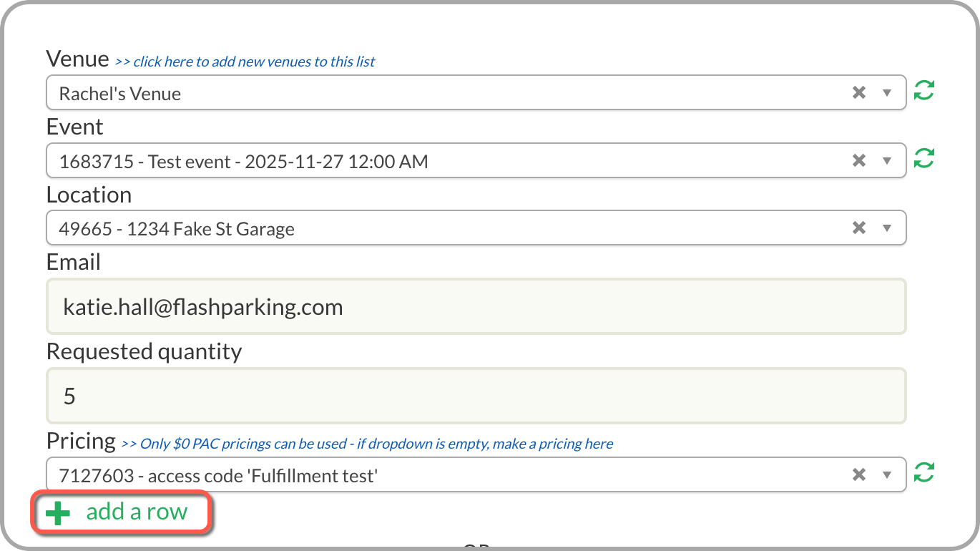Clear the 1234 Fake St Garage selection
The height and width of the screenshot is (551, 980).
(859, 228)
